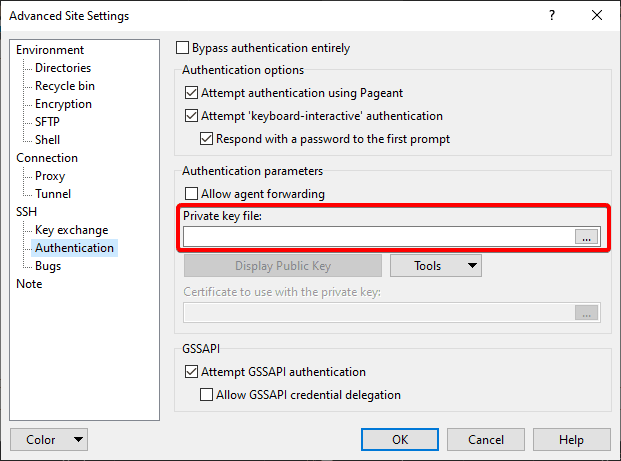
Task: Toggle Respond with password to first prompt
Action: pos(208,139)
